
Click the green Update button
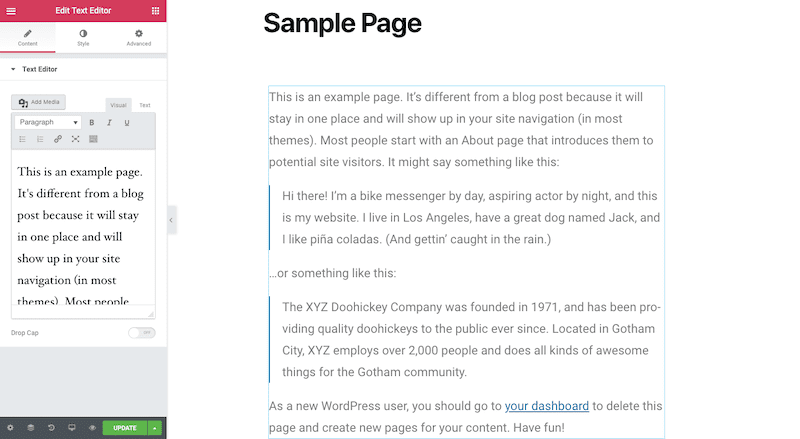tap(125, 428)
